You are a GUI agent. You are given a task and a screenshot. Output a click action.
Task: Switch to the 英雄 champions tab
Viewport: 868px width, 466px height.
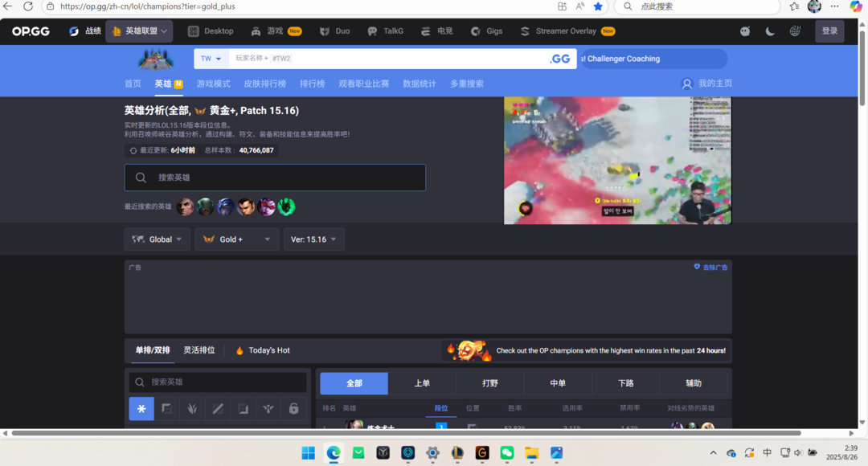(168, 84)
